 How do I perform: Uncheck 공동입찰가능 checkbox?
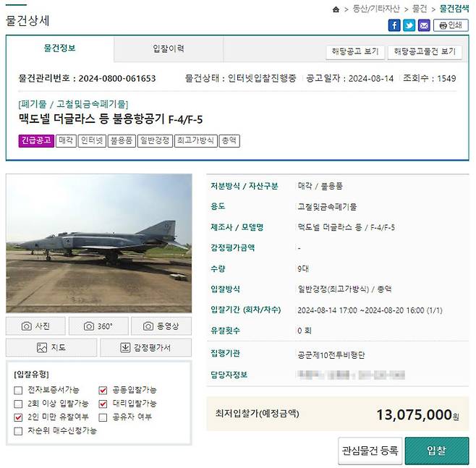(103, 391)
